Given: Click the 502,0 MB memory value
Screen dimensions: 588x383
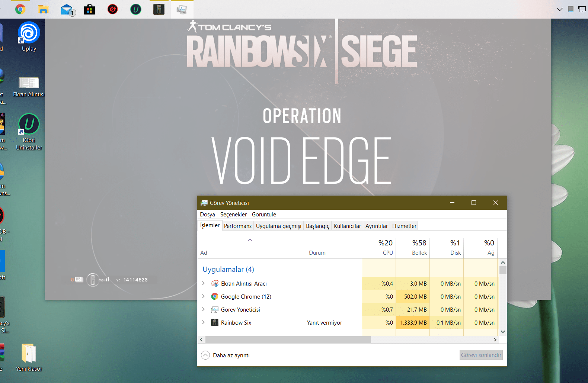Looking at the screenshot, I should 415,297.
